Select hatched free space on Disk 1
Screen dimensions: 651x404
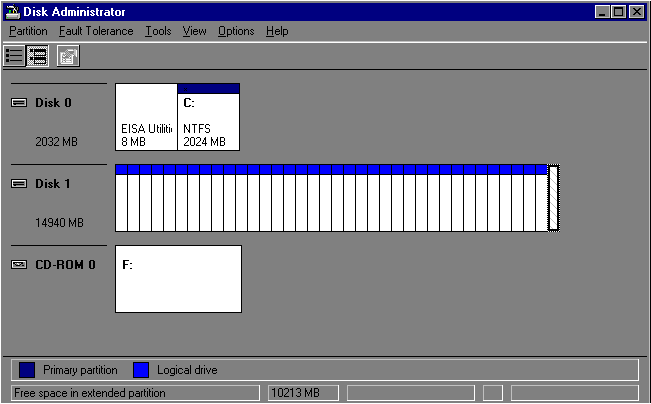click(553, 198)
